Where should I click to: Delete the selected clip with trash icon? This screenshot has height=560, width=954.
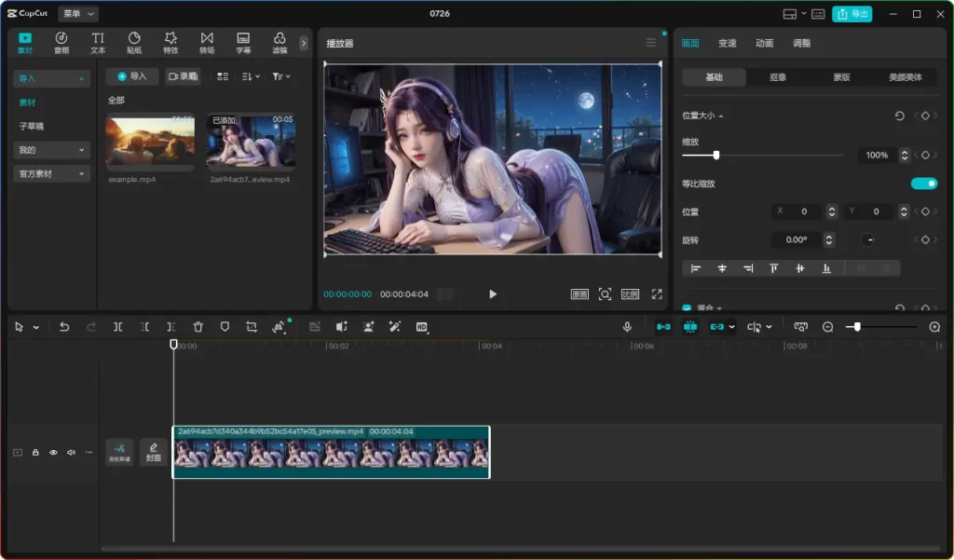198,327
